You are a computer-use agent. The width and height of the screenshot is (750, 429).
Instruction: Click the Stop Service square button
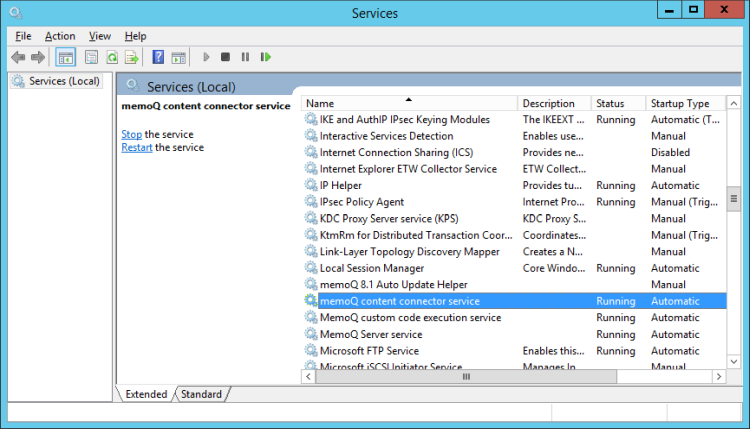(225, 57)
